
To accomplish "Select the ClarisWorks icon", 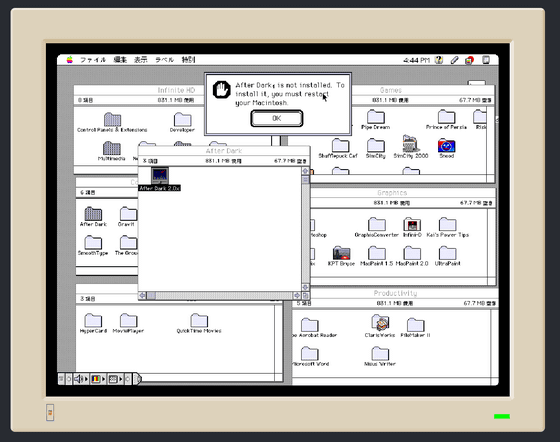I will (x=380, y=326).
